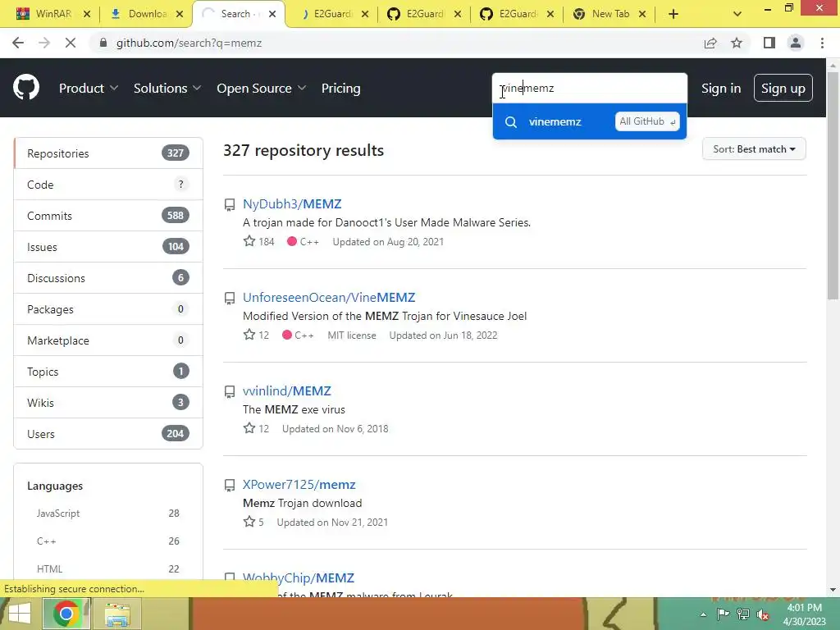Open UnforeseenOcean/VineMEMZ repository link

[329, 297]
